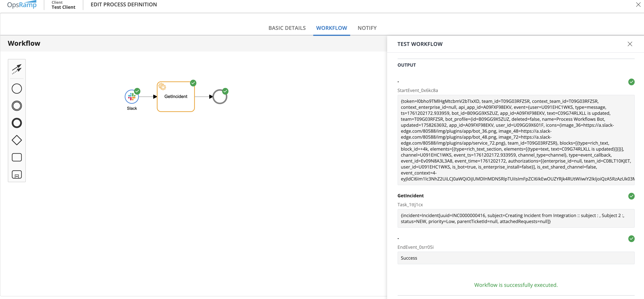644x299 pixels.
Task: Open the Basic Details tab
Action: pyautogui.click(x=287, y=28)
